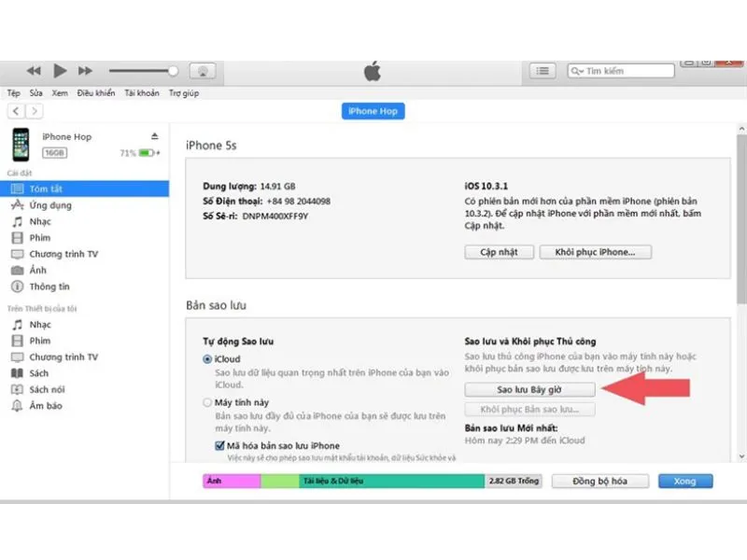
Task: Click the Đồng bộ hóa button
Action: [599, 481]
